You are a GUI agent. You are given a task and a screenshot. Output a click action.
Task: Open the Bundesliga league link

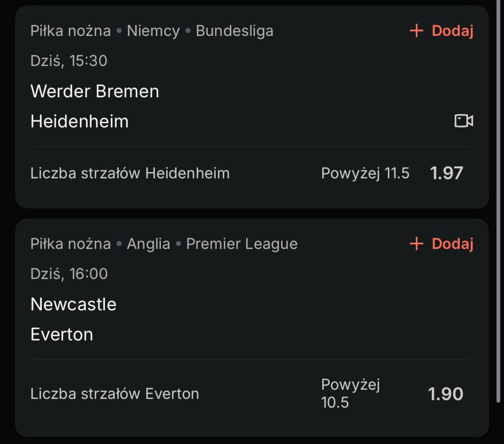[234, 31]
